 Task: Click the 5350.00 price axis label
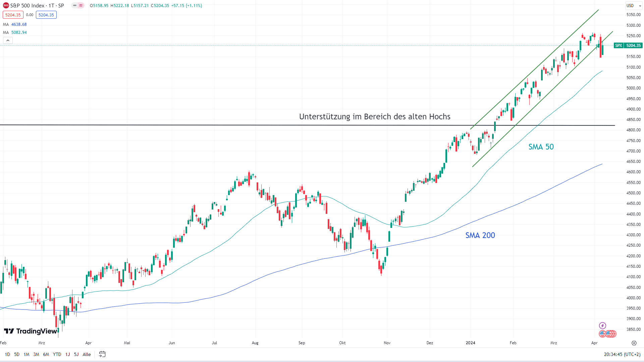pos(633,15)
